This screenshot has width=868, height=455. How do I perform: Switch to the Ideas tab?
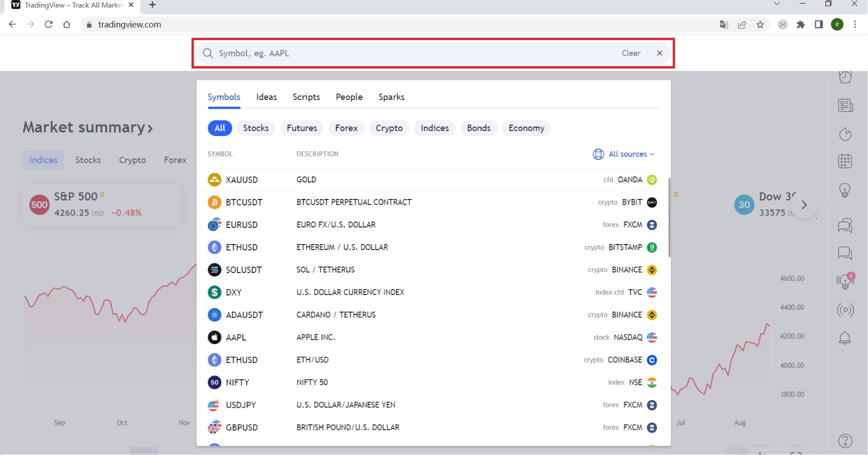(x=266, y=97)
